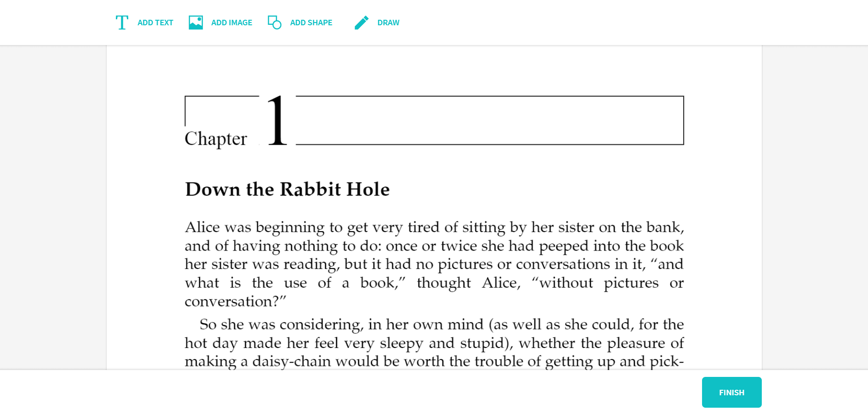Screen dimensions: 868x410
Task: Pick the ADD SHAPE label
Action: pos(311,23)
